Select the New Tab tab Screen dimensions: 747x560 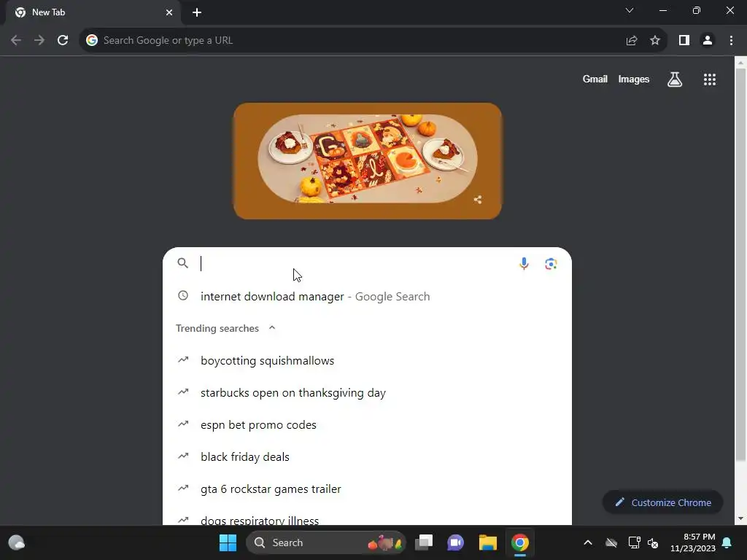click(93, 12)
